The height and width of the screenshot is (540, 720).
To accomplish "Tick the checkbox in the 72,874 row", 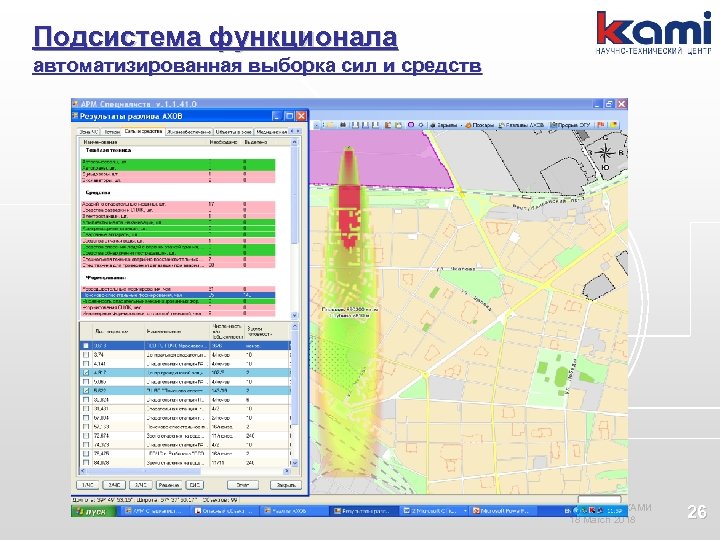I will (86, 436).
